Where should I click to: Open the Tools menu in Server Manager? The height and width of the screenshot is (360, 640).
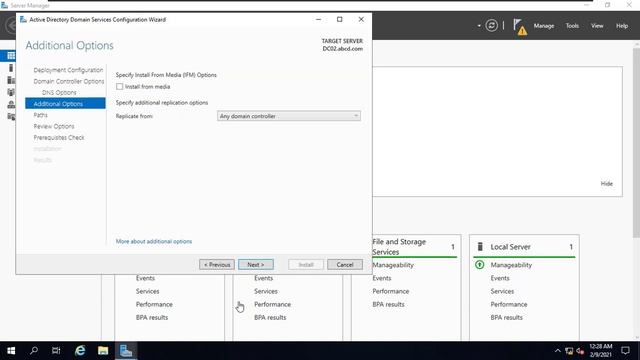point(572,26)
